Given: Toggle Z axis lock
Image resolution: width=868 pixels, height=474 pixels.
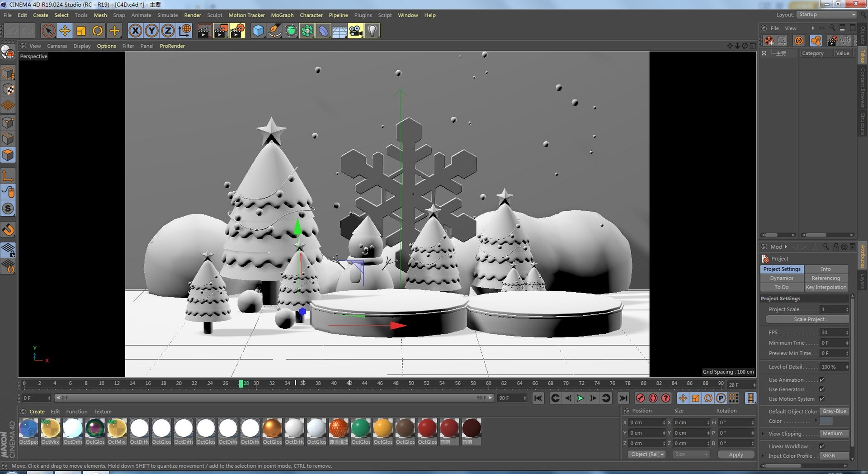Looking at the screenshot, I should click(168, 31).
